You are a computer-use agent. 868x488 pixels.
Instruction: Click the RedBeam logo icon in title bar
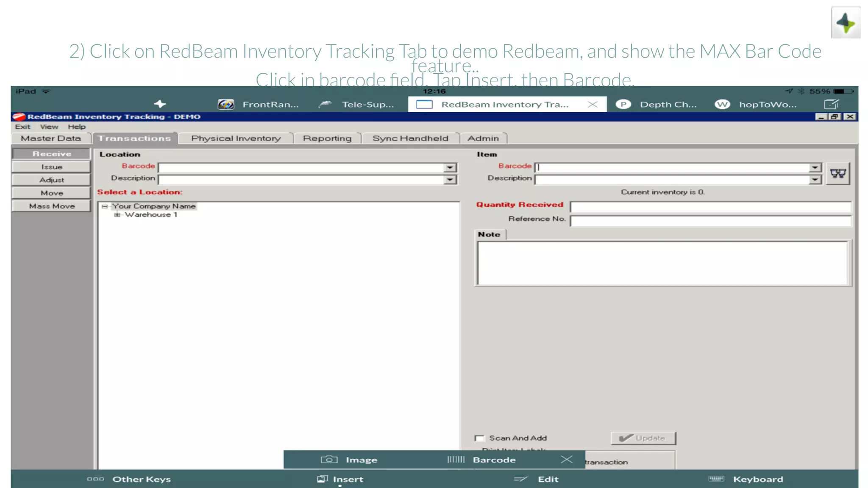(x=19, y=116)
